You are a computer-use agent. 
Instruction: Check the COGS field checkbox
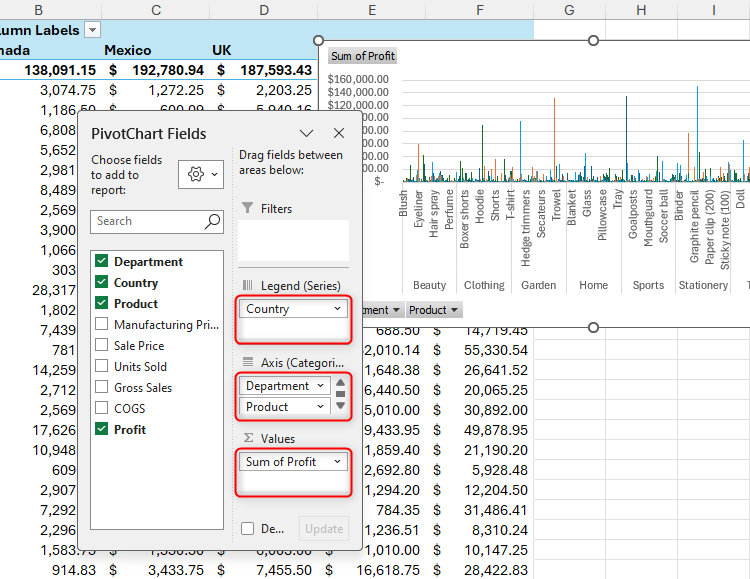(x=101, y=408)
